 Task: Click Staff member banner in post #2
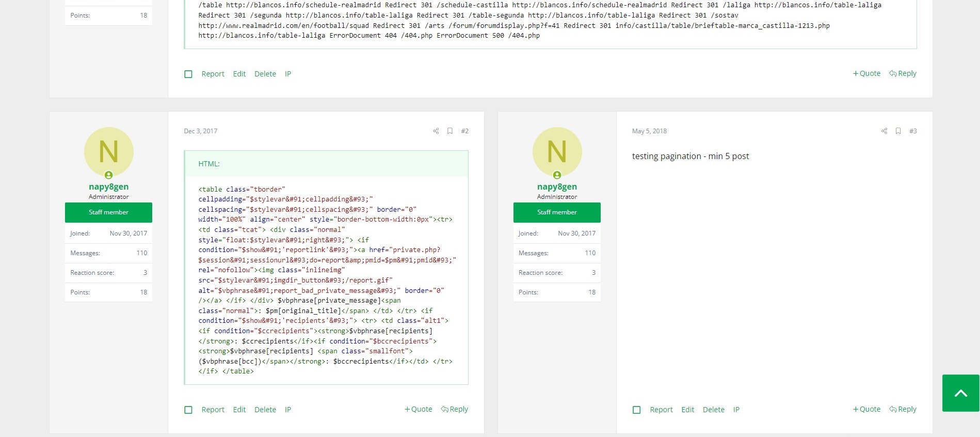pos(108,212)
